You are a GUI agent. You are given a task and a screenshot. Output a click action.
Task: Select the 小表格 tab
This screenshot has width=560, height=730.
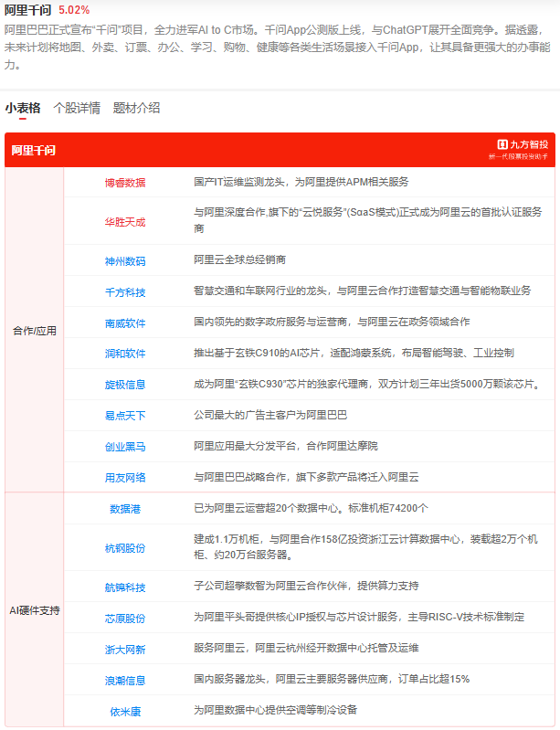coord(23,108)
